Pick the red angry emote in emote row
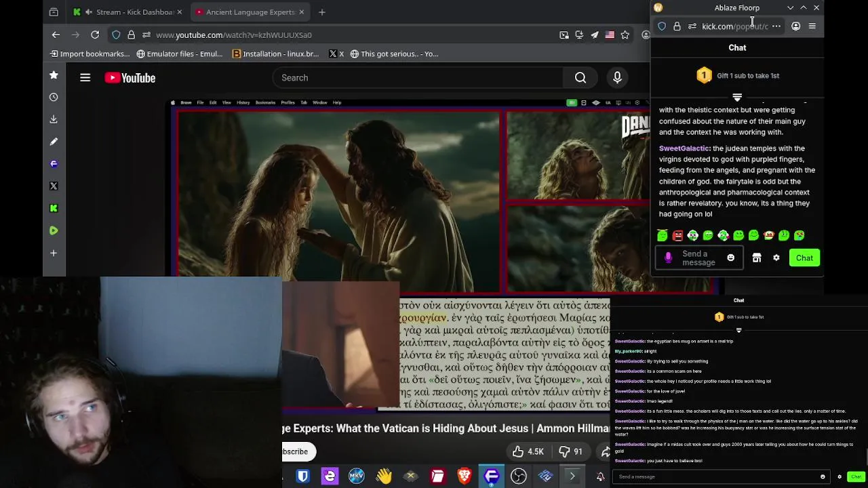868x488 pixels. [x=677, y=235]
